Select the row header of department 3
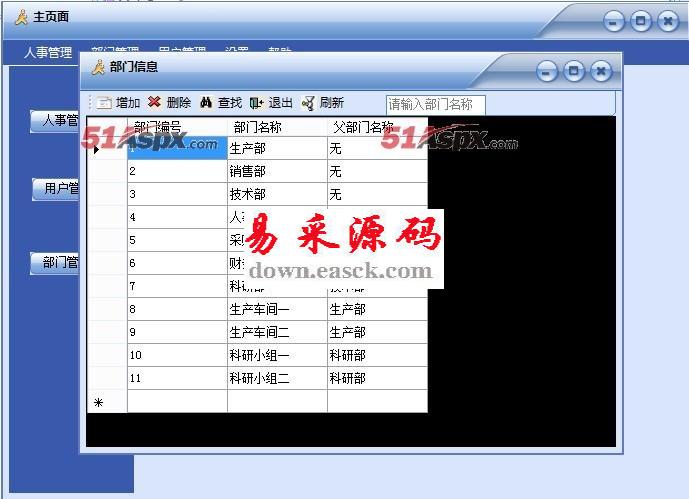This screenshot has width=689, height=499. pyautogui.click(x=107, y=194)
